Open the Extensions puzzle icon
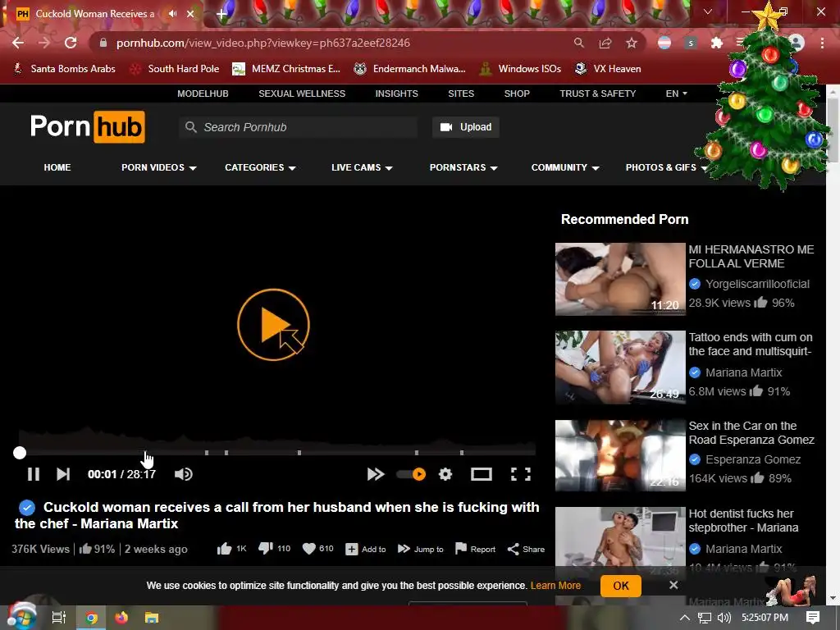Screen dimensions: 840x630 click(717, 43)
